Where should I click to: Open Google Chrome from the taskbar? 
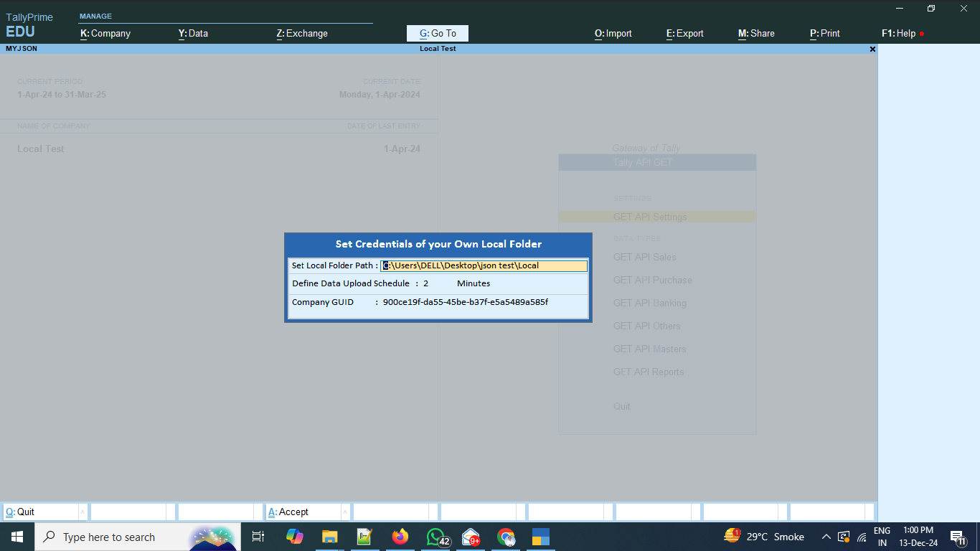(506, 537)
